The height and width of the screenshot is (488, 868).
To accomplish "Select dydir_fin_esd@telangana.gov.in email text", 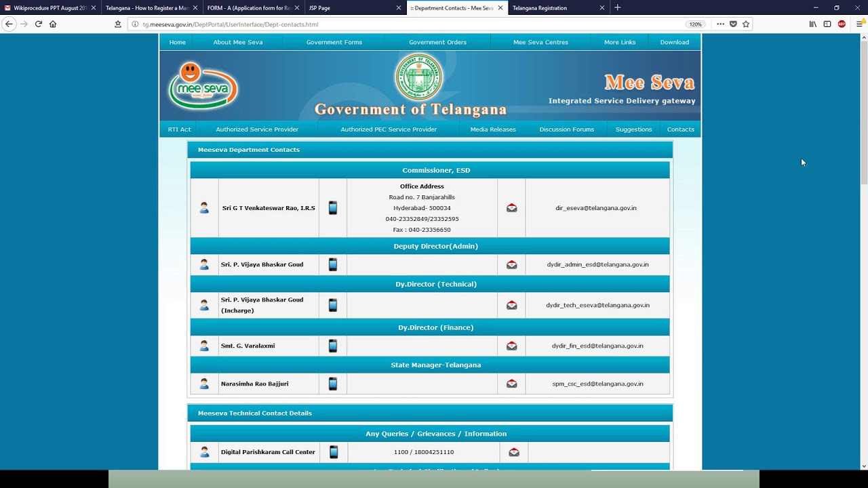I will pos(597,346).
